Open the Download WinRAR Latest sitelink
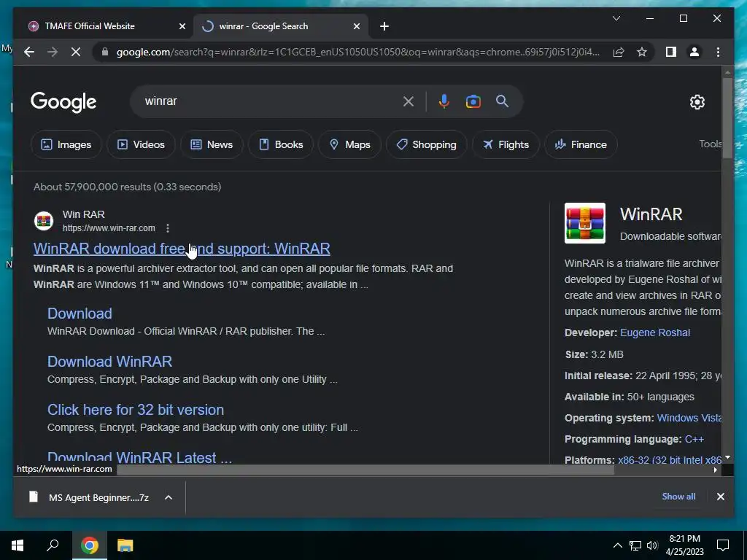This screenshot has width=747, height=560. pyautogui.click(x=139, y=457)
